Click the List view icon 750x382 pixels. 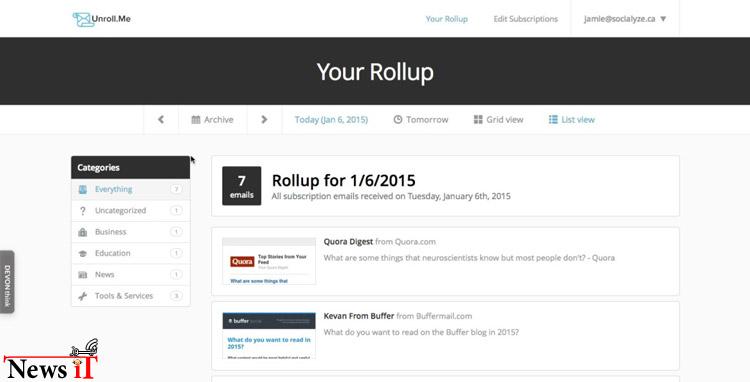pos(553,120)
